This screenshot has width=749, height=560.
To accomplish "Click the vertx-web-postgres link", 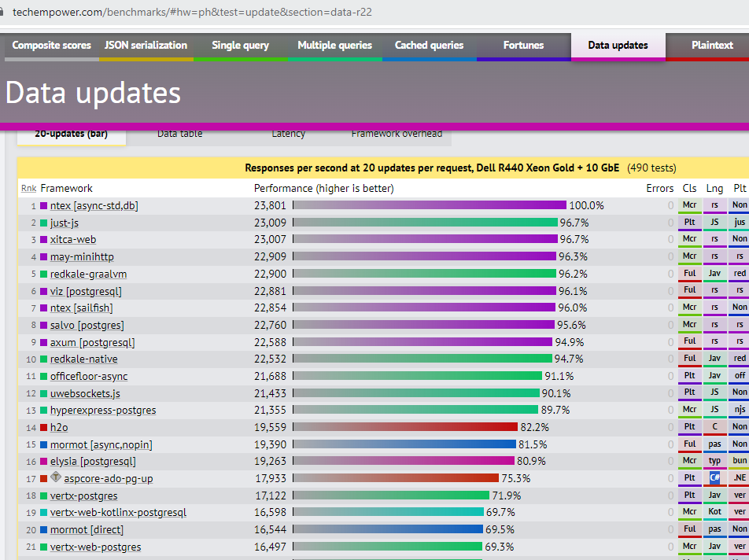I will pos(95,547).
